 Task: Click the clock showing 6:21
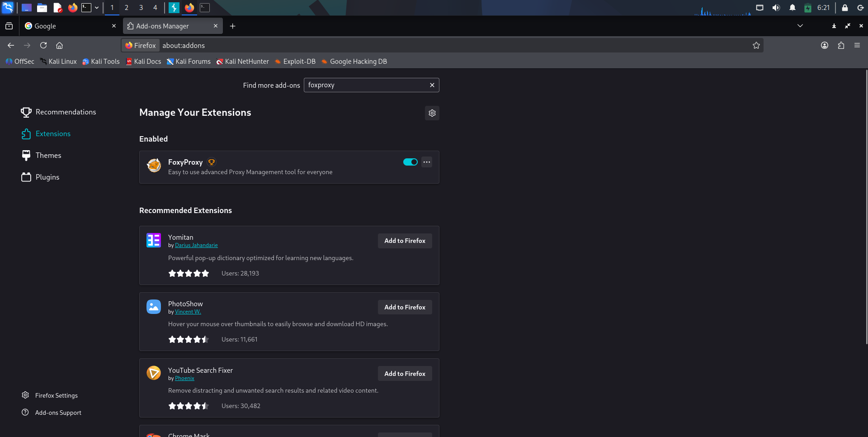click(823, 8)
